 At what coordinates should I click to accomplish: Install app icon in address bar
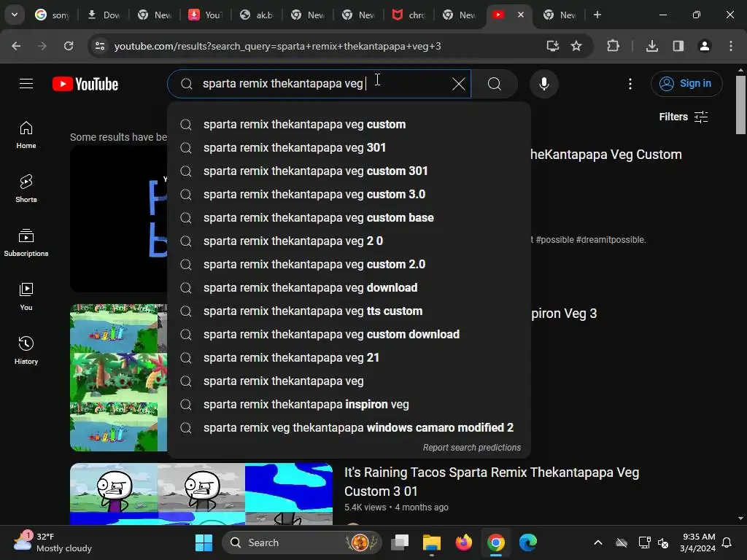coord(553,46)
